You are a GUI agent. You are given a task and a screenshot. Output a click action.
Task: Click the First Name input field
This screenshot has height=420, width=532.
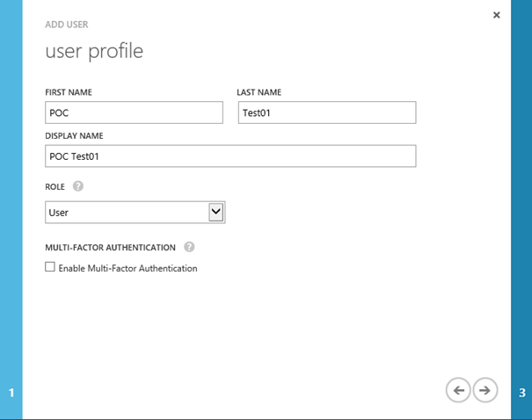134,112
